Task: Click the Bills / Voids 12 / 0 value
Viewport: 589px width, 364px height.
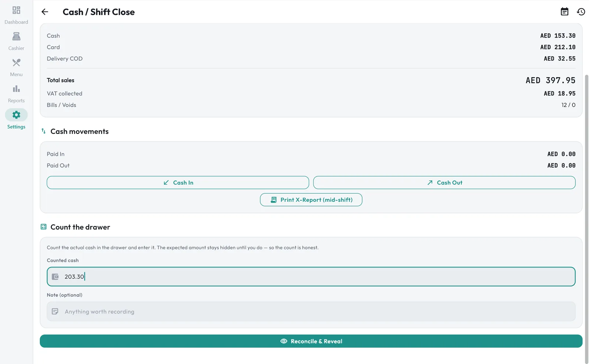Action: coord(568,105)
